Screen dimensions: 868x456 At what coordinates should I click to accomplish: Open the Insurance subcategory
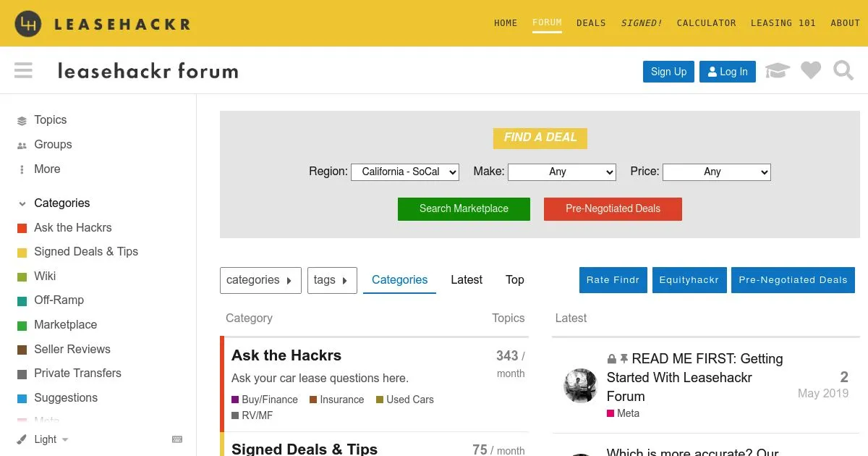[337, 400]
